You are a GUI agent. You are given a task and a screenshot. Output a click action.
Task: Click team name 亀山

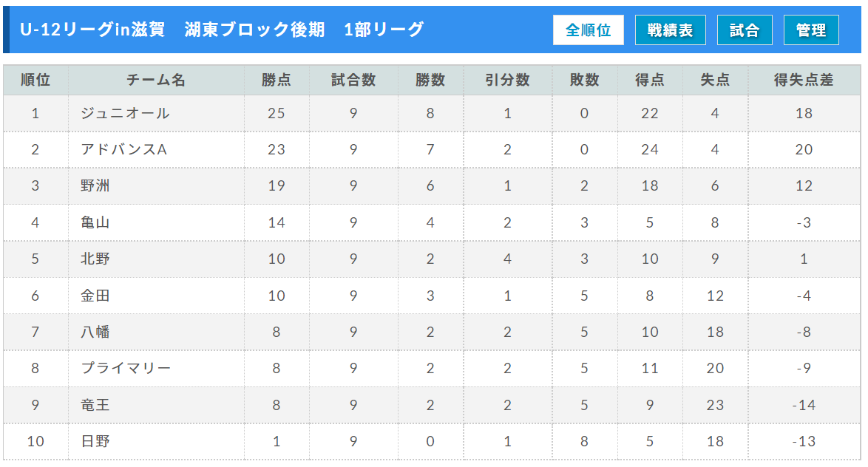pyautogui.click(x=95, y=222)
